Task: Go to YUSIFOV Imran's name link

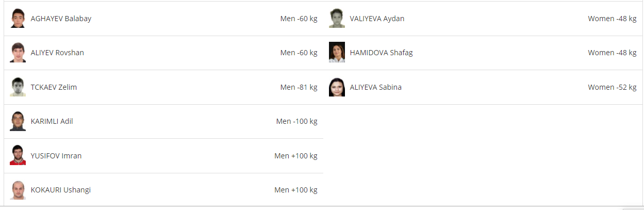Action: point(56,156)
